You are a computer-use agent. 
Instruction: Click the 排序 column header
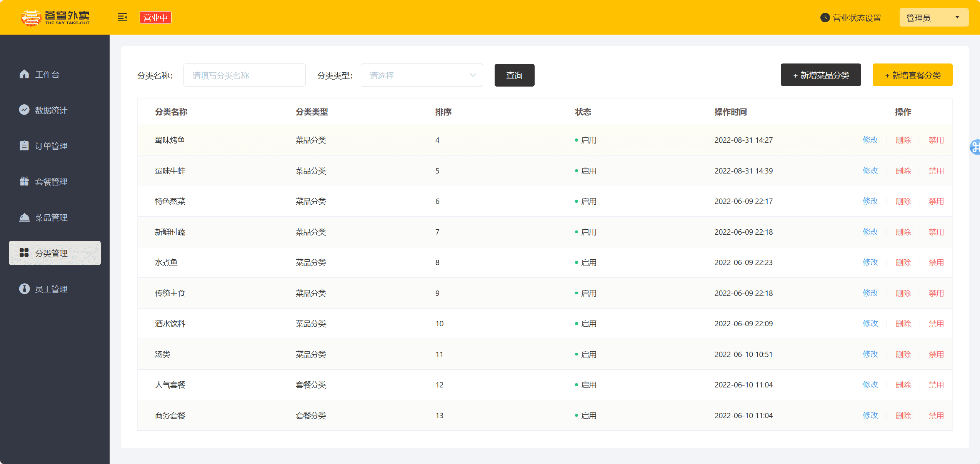point(443,112)
